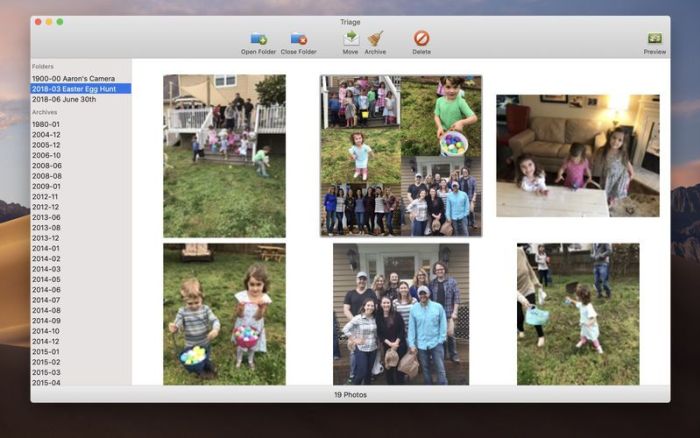Screen dimensions: 700x438
Task: Open the 2015-02 archive
Action: [x=81, y=362]
